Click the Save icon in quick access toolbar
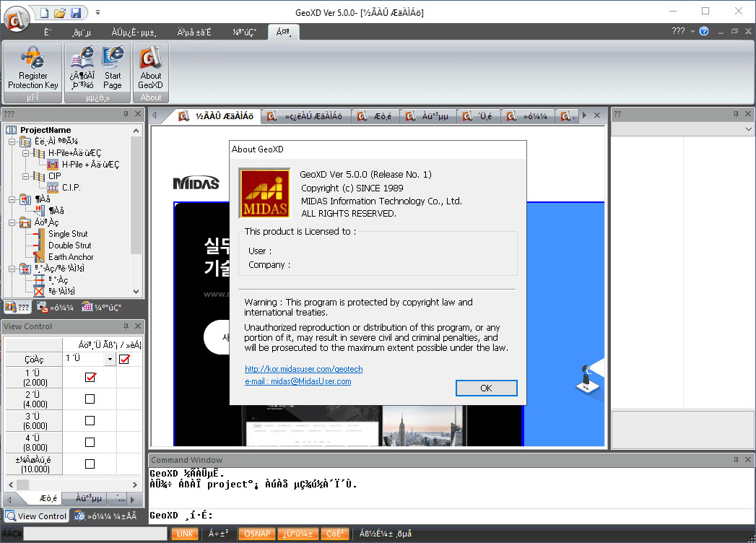Screen dimensions: 756x543 point(76,13)
